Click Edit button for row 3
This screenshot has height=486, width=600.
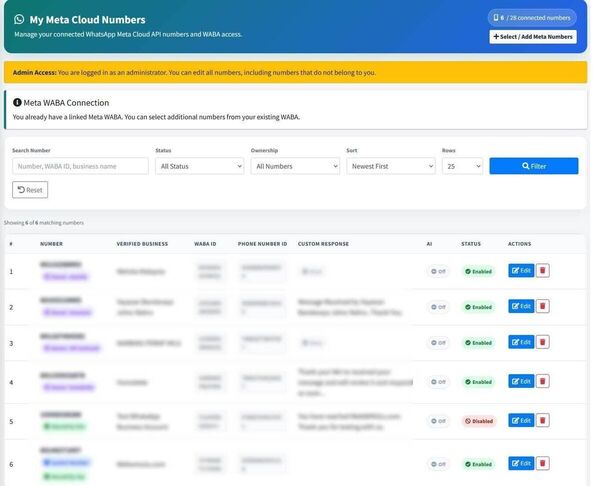521,342
